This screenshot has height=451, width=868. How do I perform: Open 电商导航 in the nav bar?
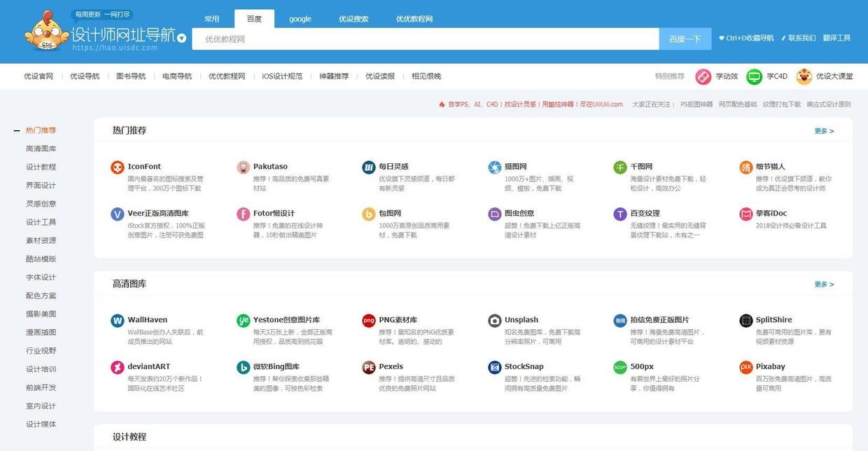click(x=177, y=76)
